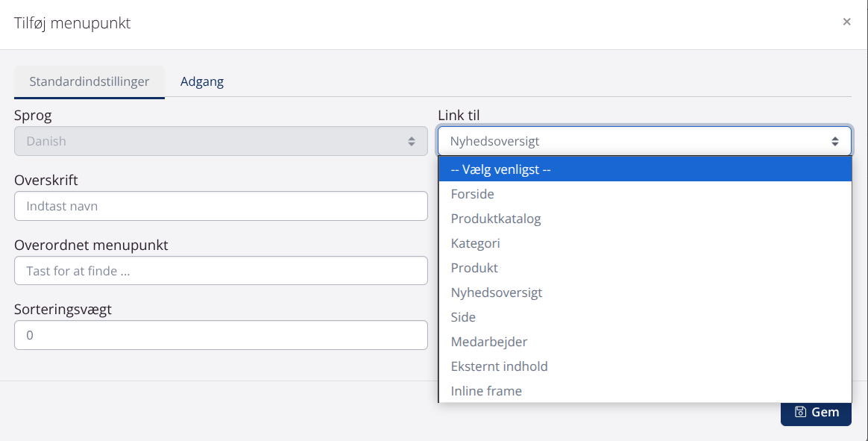Choose Eksternt indhold option
This screenshot has height=441, width=868.
coord(500,366)
